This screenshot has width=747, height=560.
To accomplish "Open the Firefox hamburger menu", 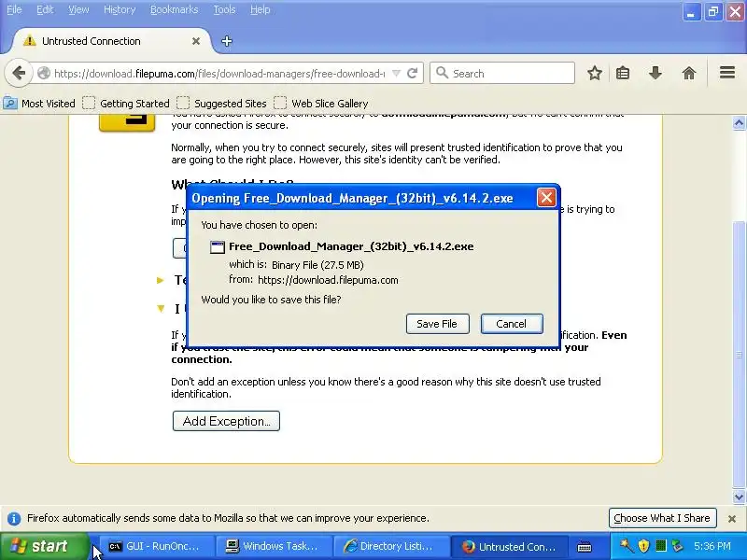I will 727,73.
